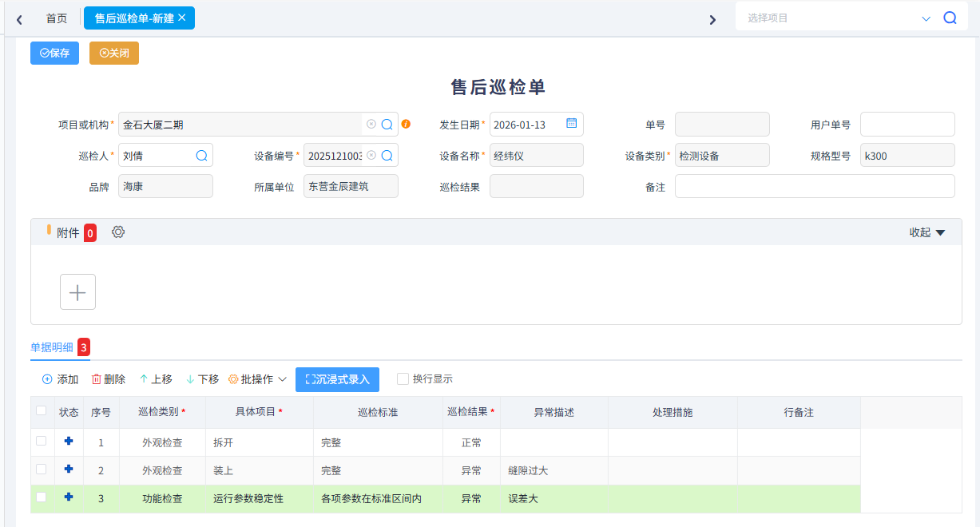Check the select-all checkbox in table header
This screenshot has height=527, width=980.
click(x=42, y=412)
